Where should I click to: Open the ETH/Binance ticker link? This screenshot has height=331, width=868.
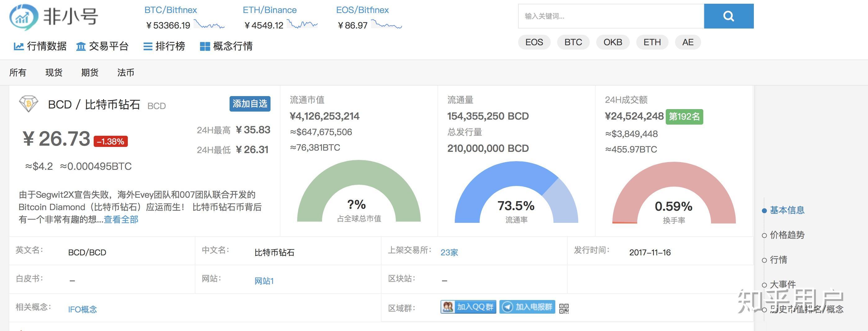point(270,10)
